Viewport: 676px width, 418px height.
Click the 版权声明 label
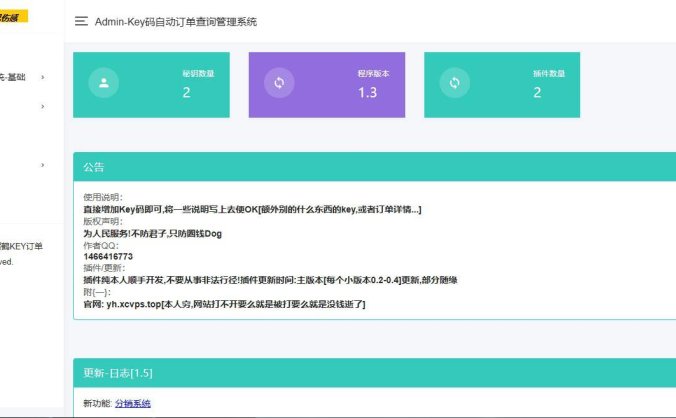[103, 221]
